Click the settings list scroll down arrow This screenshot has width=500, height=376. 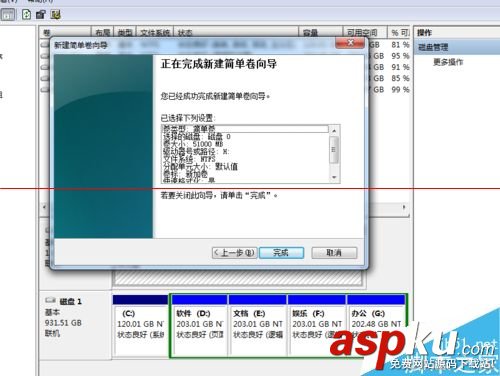[x=334, y=177]
